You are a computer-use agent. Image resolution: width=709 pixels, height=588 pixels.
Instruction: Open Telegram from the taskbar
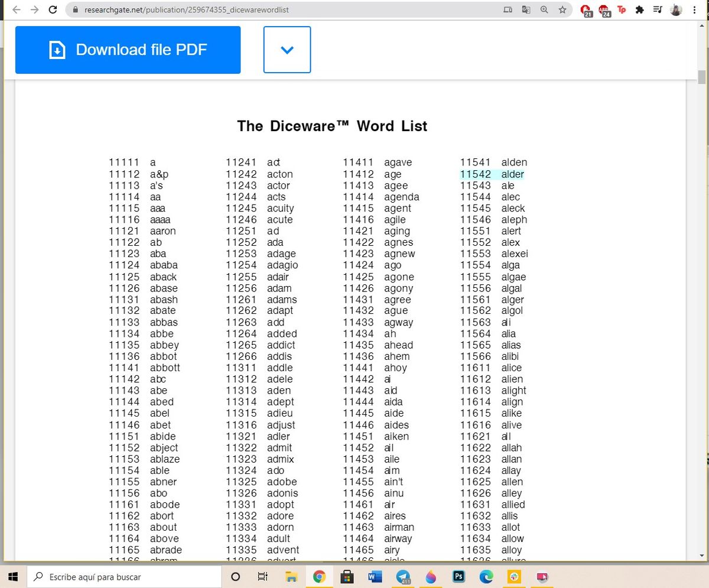(404, 576)
